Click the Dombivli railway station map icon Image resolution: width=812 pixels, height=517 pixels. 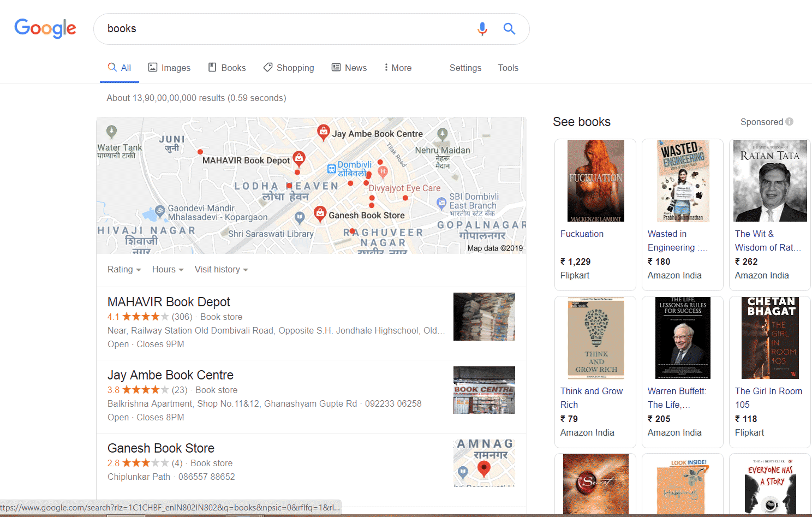331,169
